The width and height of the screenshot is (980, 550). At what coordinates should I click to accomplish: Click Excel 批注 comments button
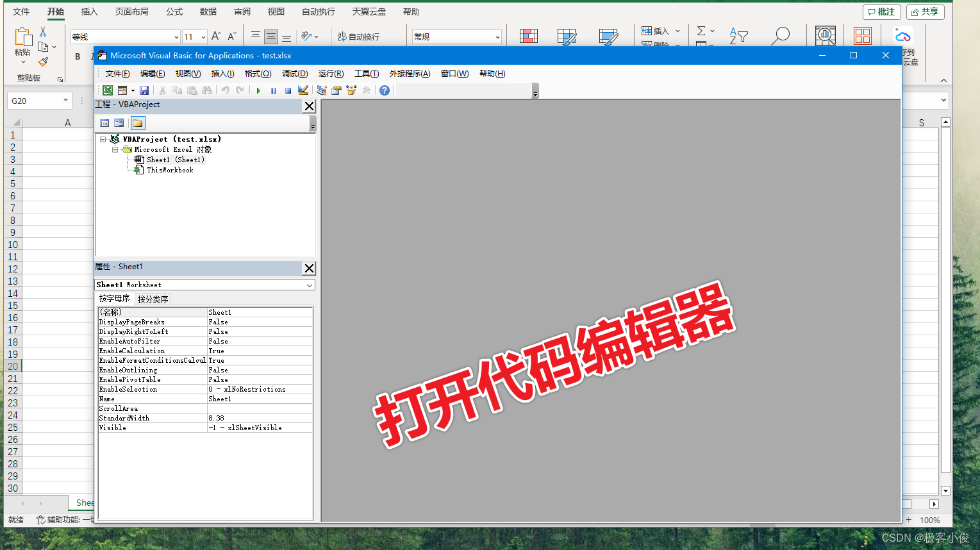882,12
